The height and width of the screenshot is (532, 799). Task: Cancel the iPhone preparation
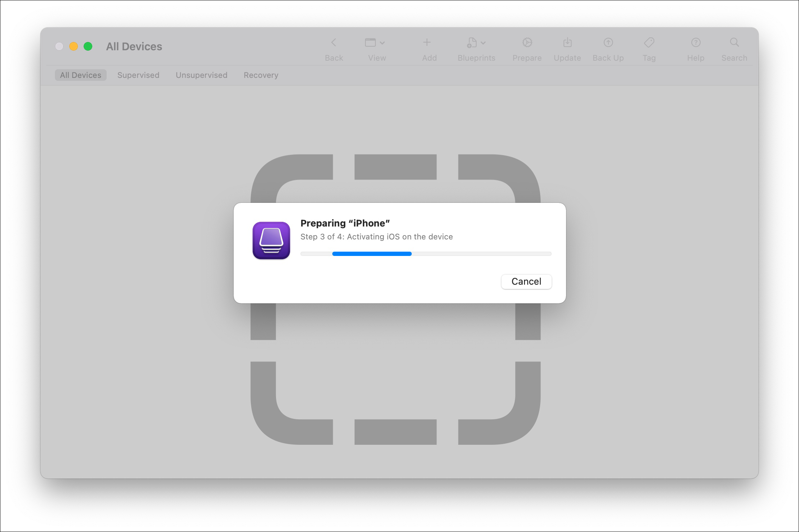[x=526, y=281]
